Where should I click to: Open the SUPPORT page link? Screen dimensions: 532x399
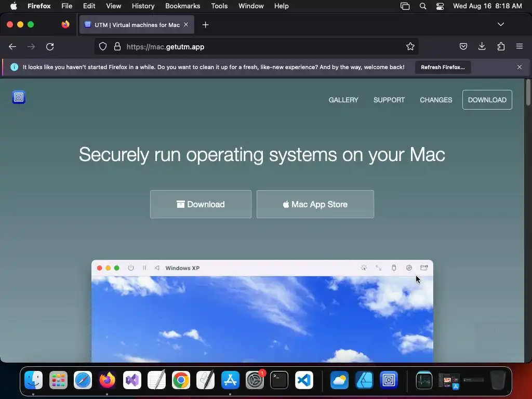(389, 100)
